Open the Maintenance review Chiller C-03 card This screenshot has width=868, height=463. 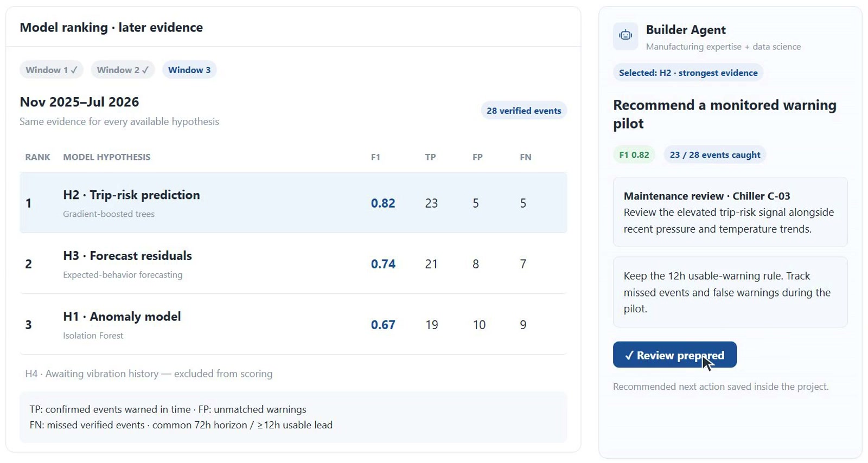[730, 212]
